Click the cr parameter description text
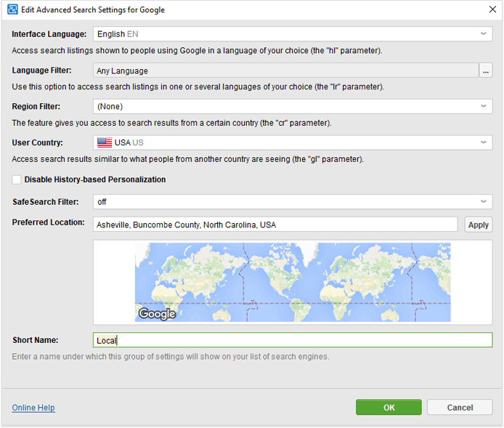The height and width of the screenshot is (428, 504). [x=171, y=123]
